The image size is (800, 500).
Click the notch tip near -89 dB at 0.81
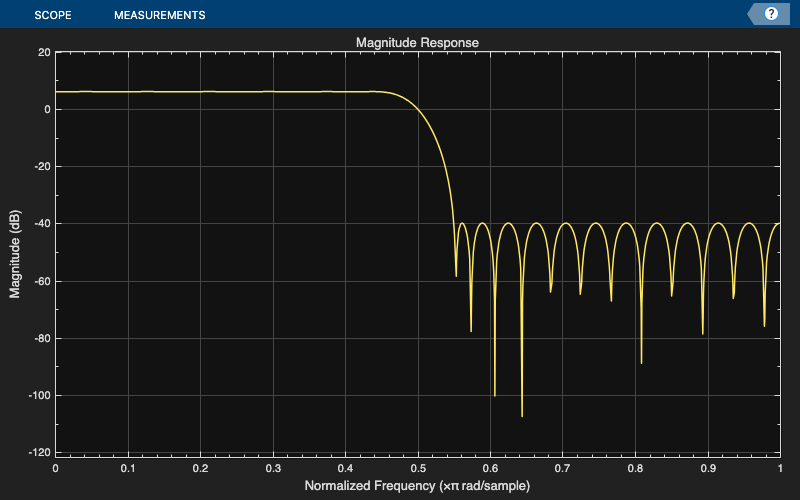(641, 362)
